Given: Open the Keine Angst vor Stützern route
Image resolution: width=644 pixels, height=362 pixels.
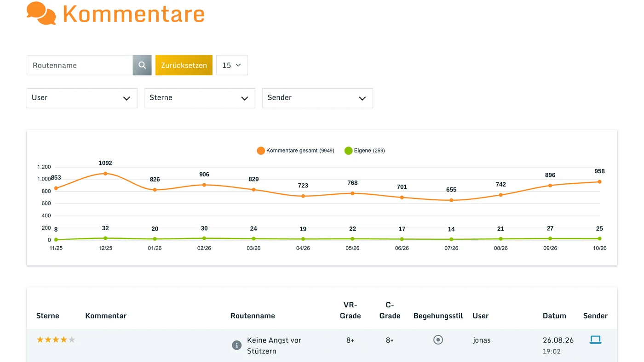Looking at the screenshot, I should (x=274, y=345).
